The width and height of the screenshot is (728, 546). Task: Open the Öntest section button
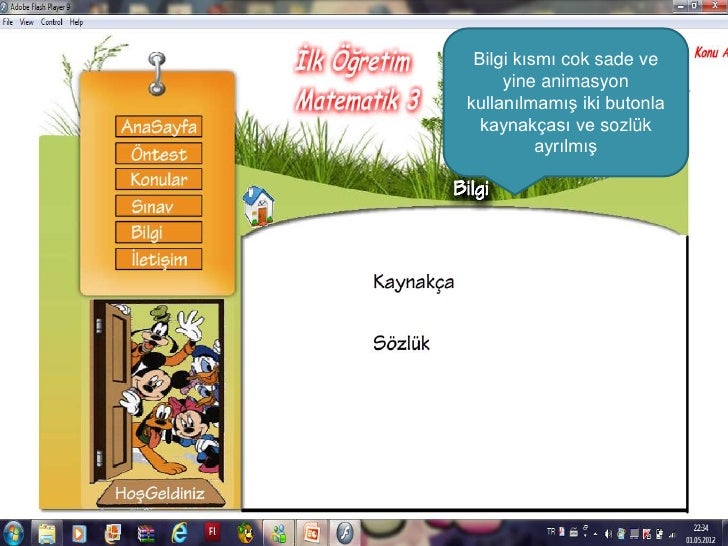tap(159, 154)
